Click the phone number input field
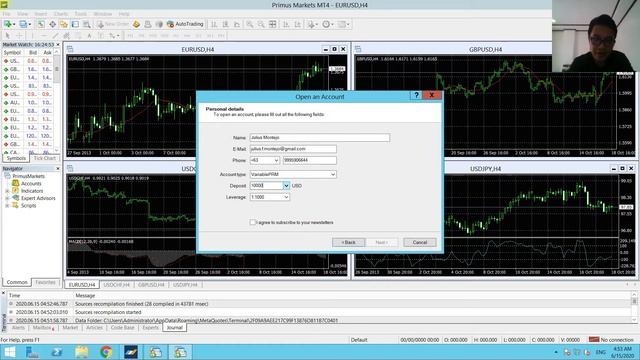The image size is (640, 360). [x=310, y=160]
